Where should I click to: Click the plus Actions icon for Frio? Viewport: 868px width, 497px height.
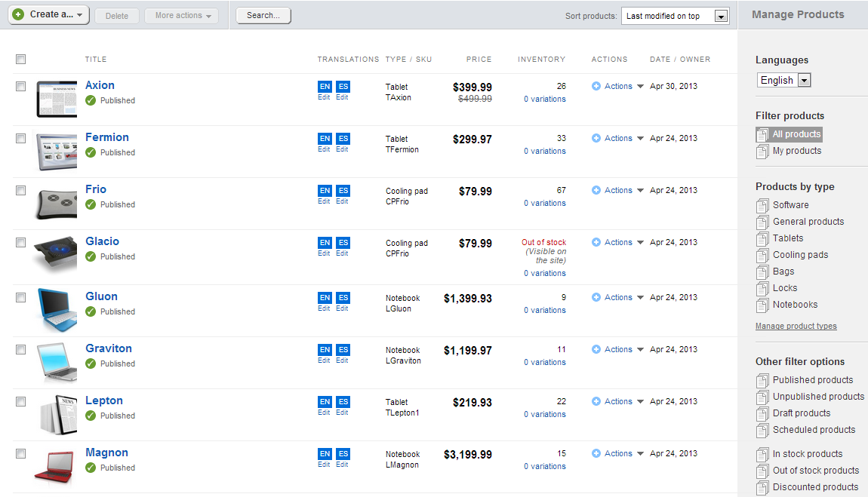coord(596,191)
